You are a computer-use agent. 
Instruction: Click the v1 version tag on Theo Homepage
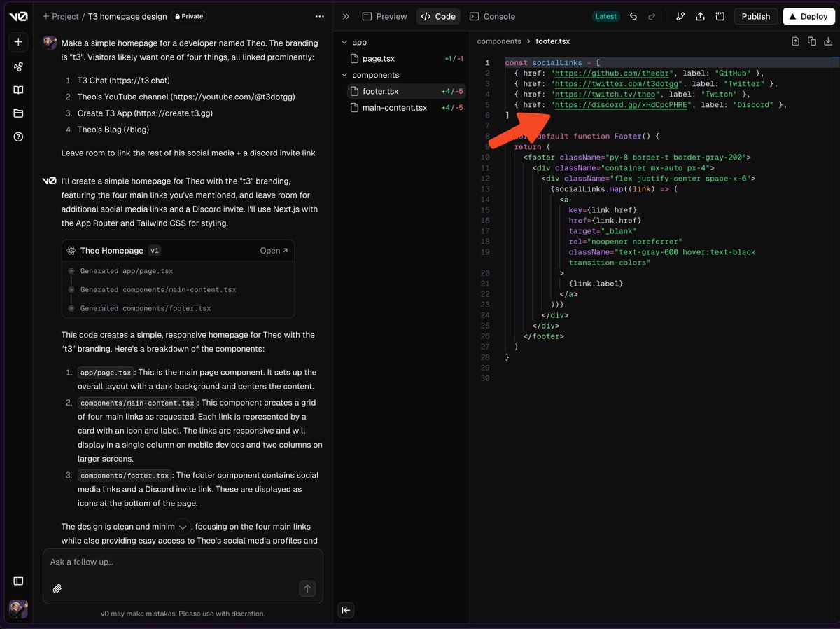tap(155, 251)
